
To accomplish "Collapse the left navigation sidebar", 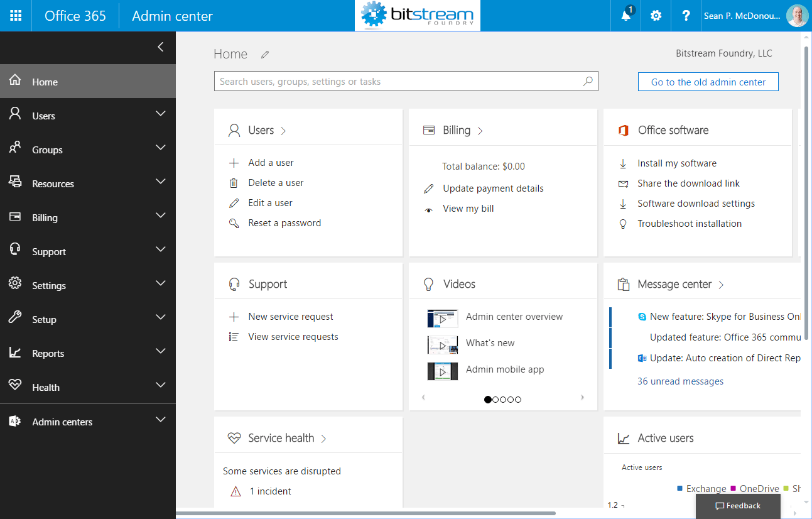I will pyautogui.click(x=160, y=47).
